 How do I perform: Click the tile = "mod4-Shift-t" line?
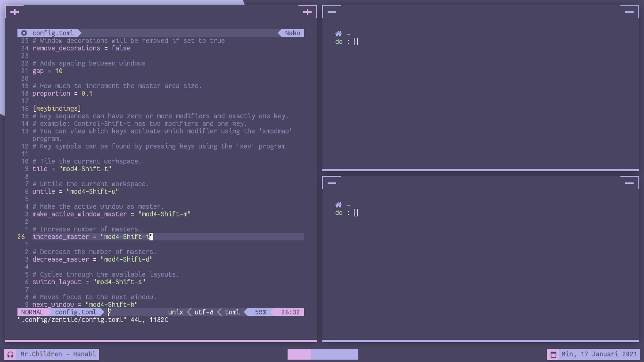(72, 169)
